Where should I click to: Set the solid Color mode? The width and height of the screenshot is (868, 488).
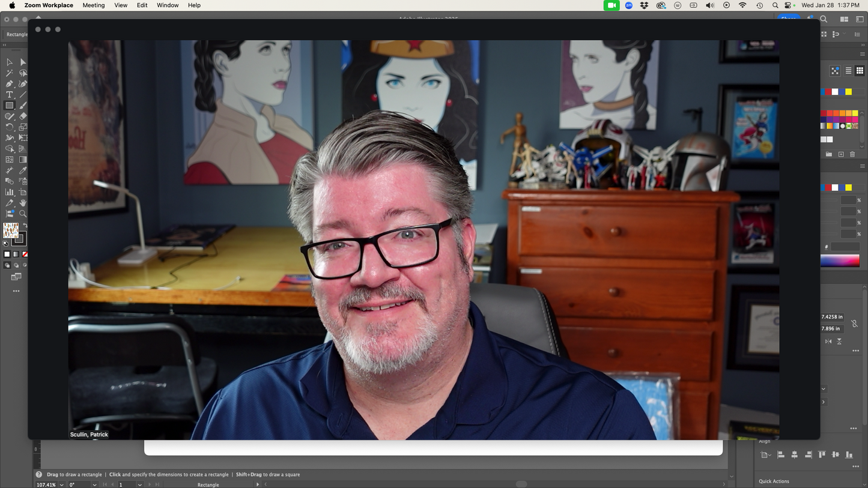7,255
